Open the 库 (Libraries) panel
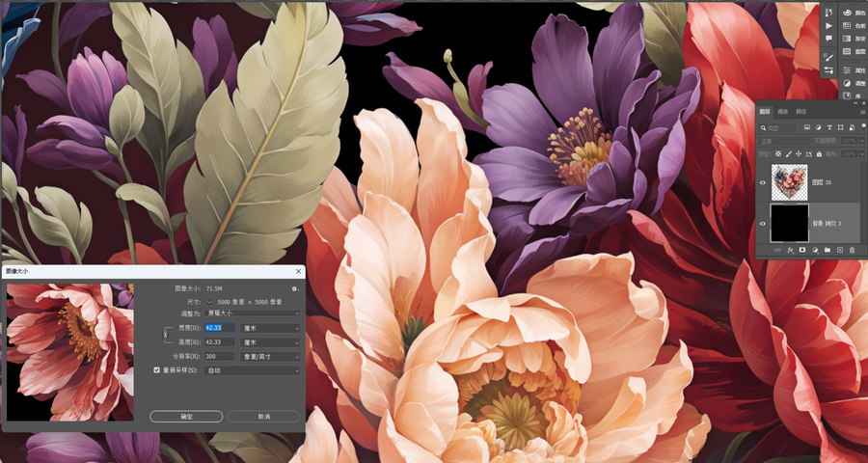Screen dimensions: 868x463 click(x=854, y=95)
